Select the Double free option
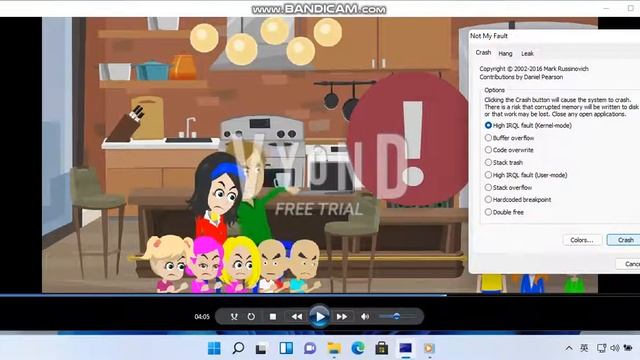This screenshot has width=640, height=360. (504, 212)
